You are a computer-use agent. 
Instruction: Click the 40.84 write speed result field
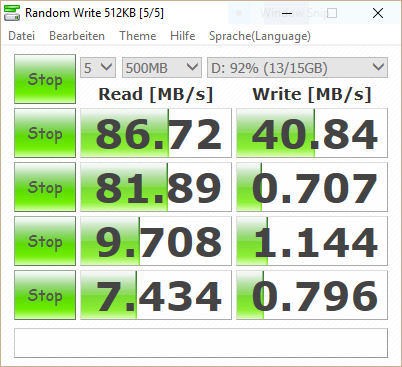pyautogui.click(x=312, y=133)
